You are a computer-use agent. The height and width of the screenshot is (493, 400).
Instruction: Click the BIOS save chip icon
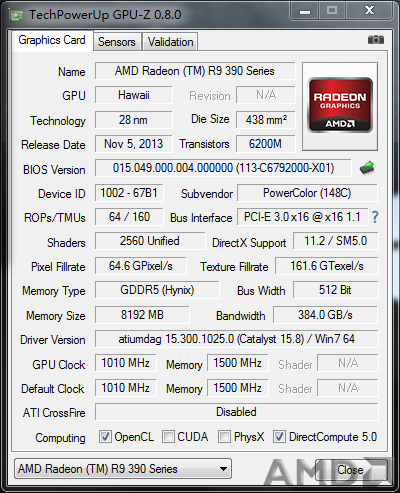[x=367, y=168]
